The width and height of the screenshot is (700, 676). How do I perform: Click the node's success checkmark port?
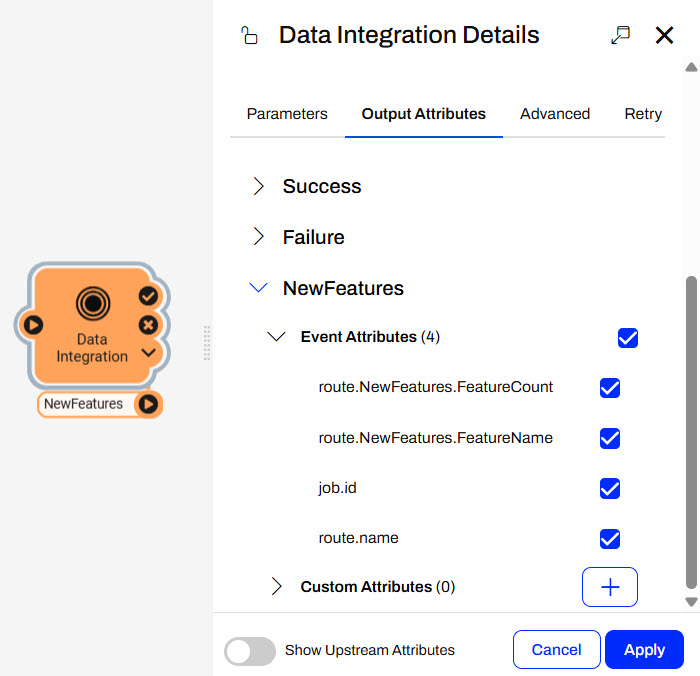click(148, 296)
